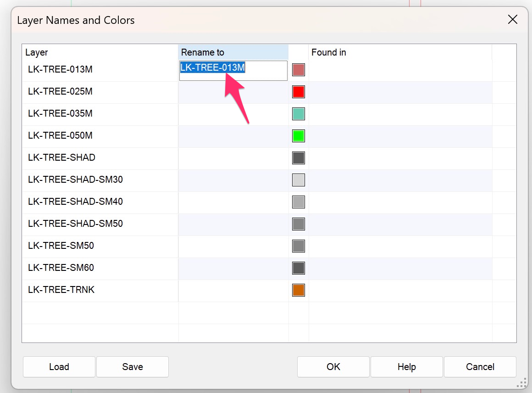532x393 pixels.
Task: Select the LK-TREE-SHAD layer name
Action: coord(61,157)
